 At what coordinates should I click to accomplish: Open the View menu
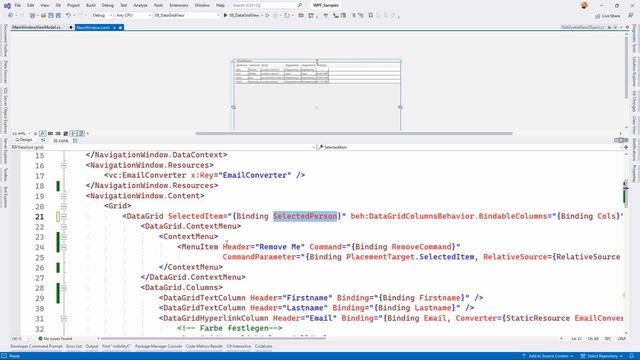tap(44, 5)
